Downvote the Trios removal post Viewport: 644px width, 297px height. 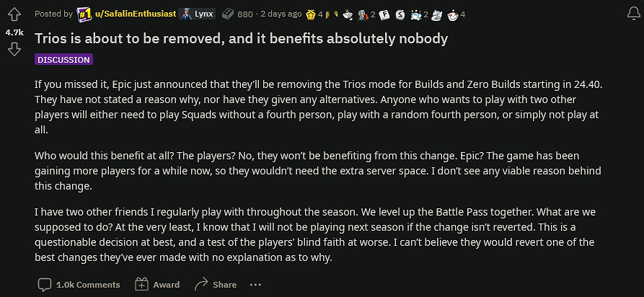click(14, 49)
